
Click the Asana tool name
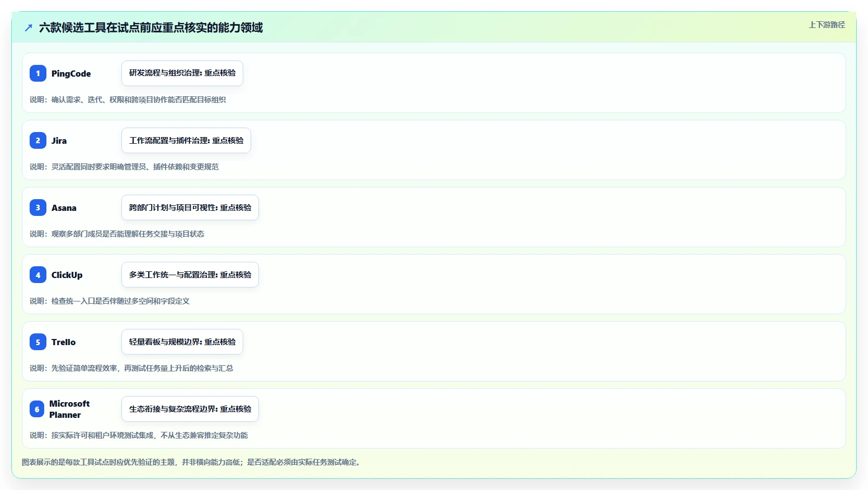coord(64,208)
